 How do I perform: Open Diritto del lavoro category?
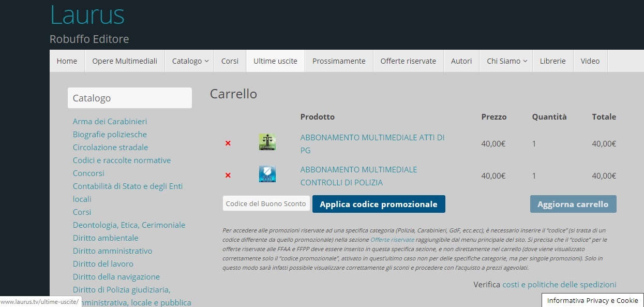click(x=103, y=264)
